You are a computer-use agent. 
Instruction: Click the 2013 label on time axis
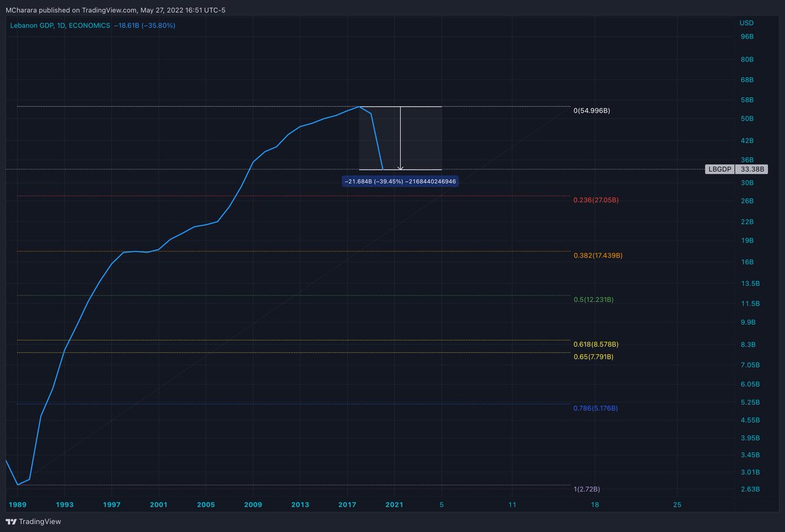point(300,505)
